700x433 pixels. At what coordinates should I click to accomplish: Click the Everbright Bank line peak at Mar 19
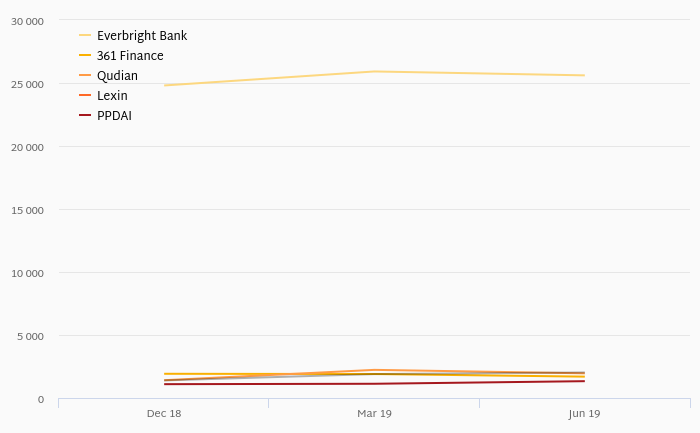(375, 71)
